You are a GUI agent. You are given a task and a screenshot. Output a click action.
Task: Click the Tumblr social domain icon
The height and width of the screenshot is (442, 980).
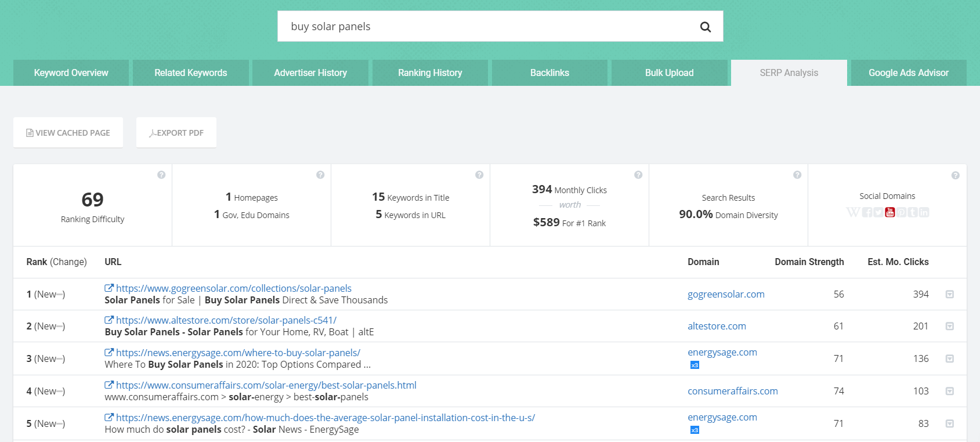click(913, 212)
